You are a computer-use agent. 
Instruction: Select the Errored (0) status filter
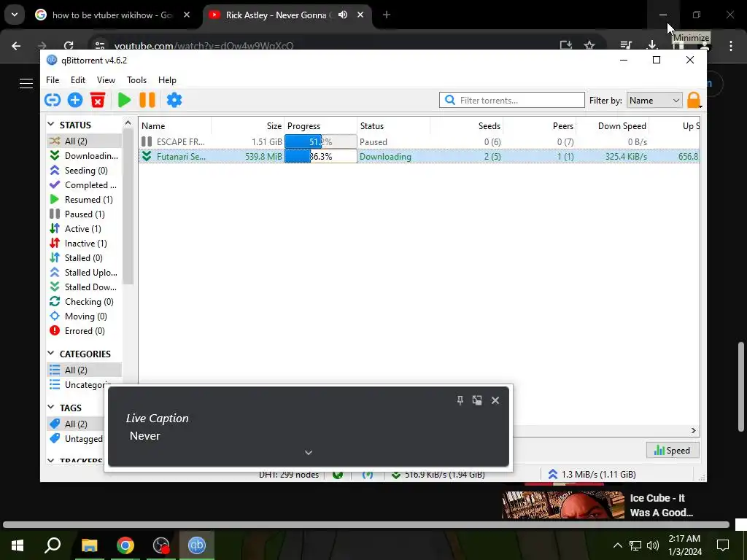pyautogui.click(x=84, y=331)
